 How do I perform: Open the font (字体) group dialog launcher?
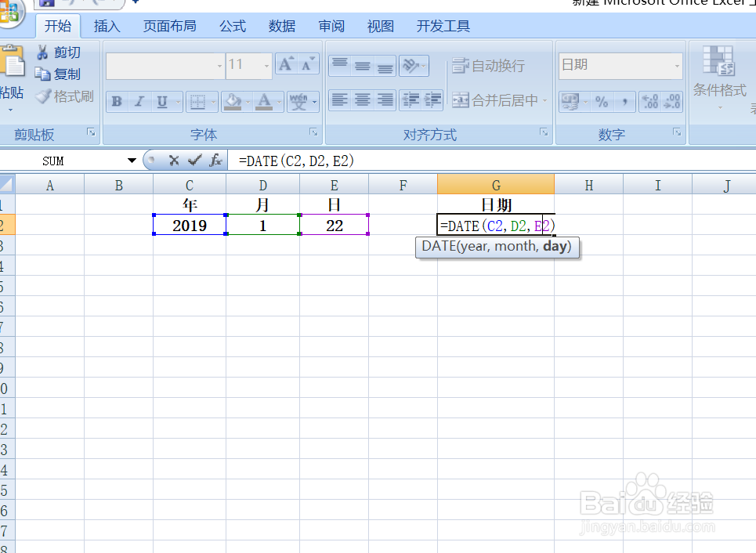point(313,132)
